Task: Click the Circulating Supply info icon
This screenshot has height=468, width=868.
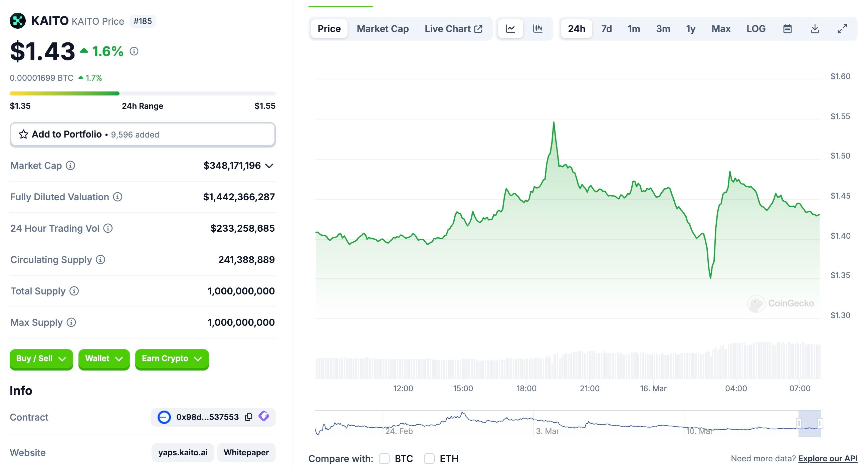Action: click(100, 259)
